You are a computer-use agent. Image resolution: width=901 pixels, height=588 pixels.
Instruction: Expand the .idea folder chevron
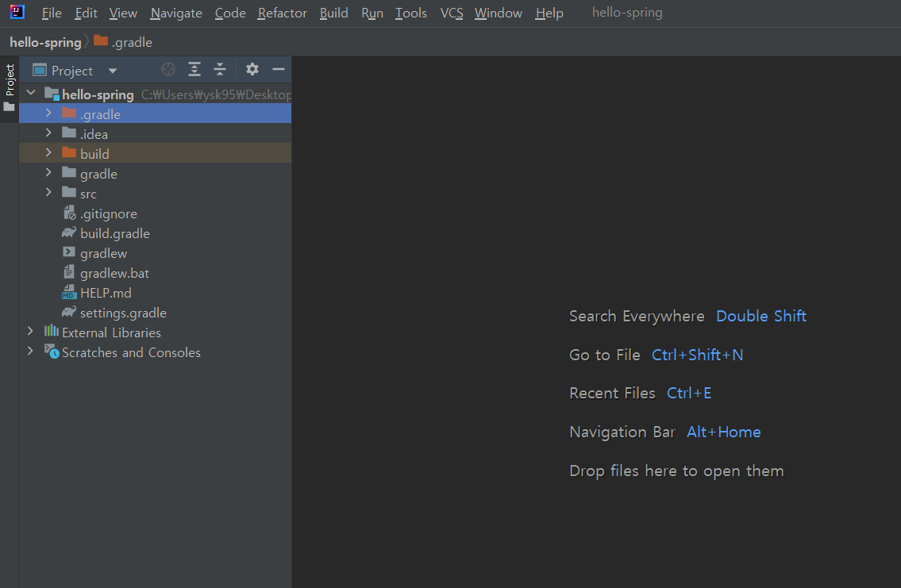coord(48,133)
